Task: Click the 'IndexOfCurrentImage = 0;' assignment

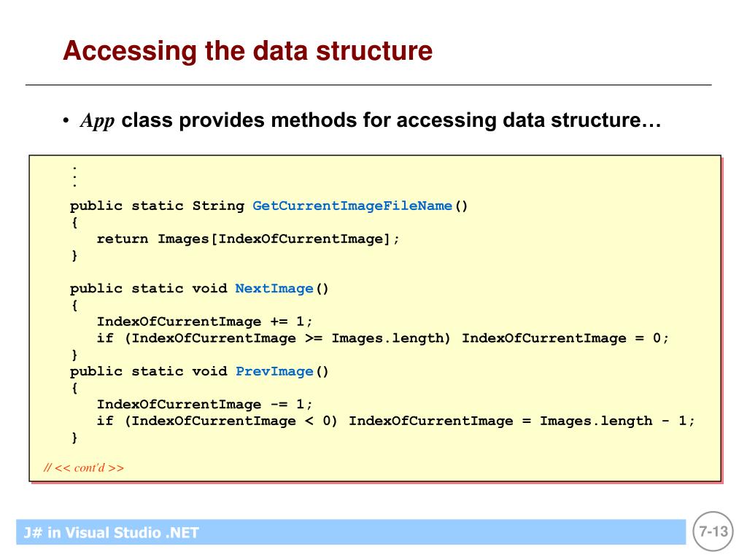Action: tap(565, 338)
